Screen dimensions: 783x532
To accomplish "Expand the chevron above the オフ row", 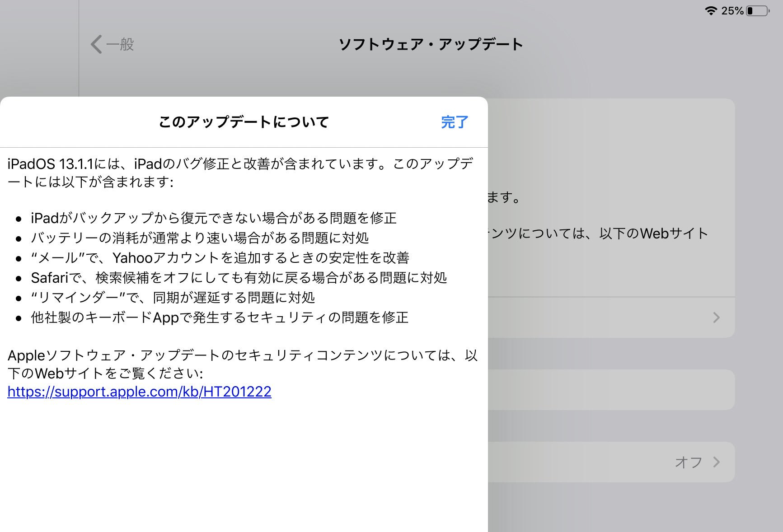I will 716,317.
